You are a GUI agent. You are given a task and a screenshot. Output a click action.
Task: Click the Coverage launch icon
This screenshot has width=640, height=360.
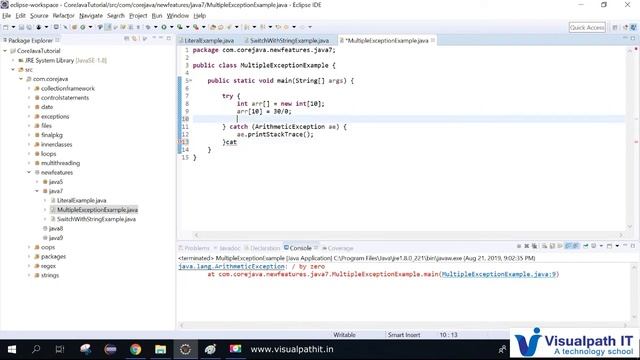point(180,27)
